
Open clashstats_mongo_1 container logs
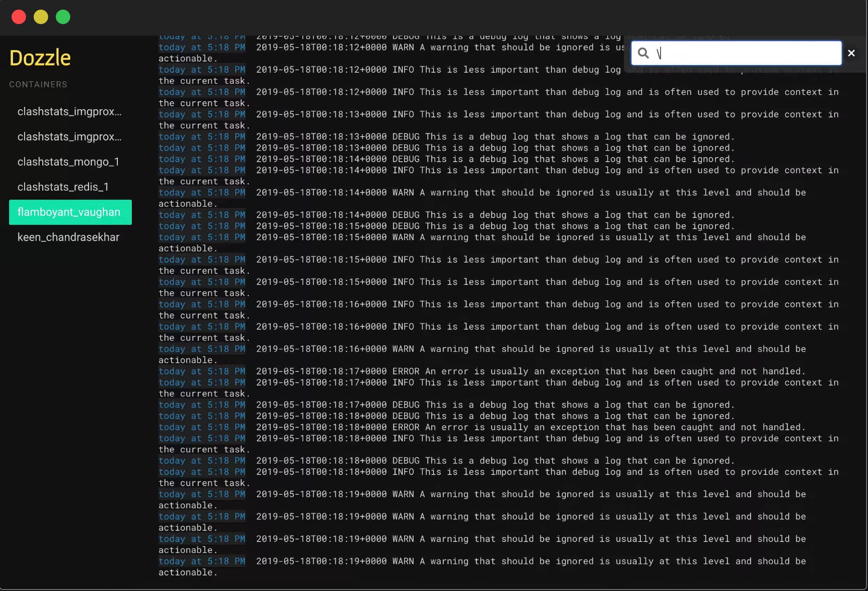point(68,162)
